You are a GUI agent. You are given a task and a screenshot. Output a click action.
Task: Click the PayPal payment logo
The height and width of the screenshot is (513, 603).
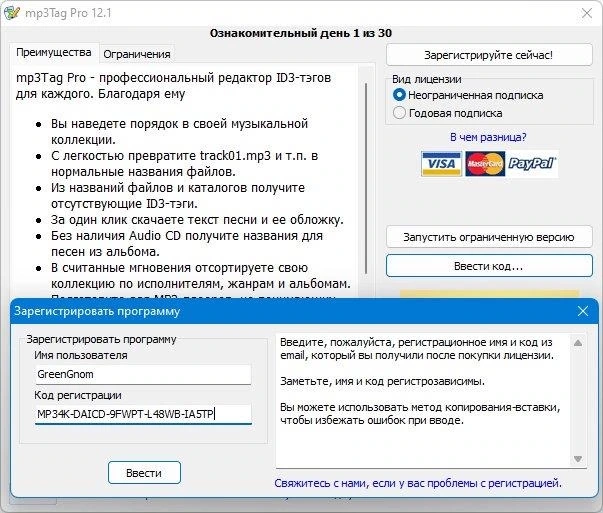pos(531,164)
